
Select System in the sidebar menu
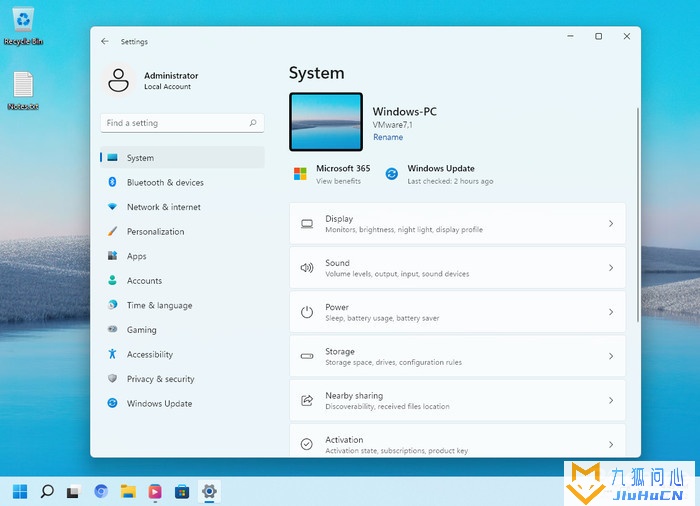pos(182,158)
